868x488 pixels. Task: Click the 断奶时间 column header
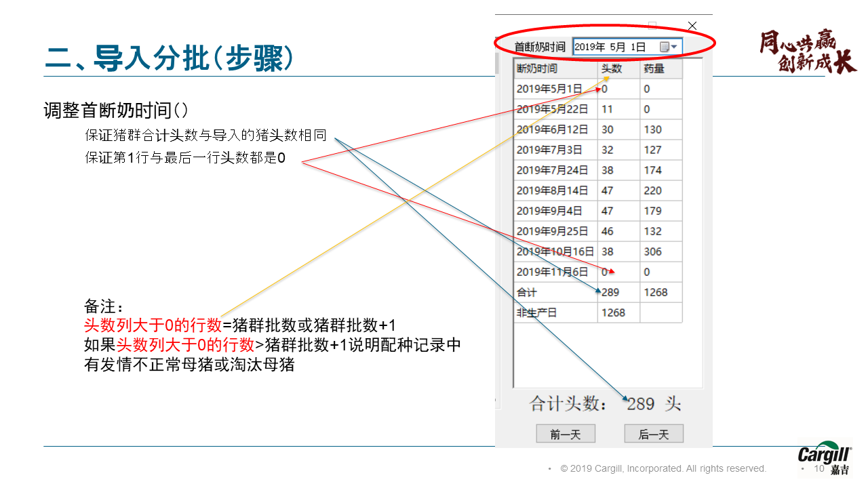coord(555,68)
